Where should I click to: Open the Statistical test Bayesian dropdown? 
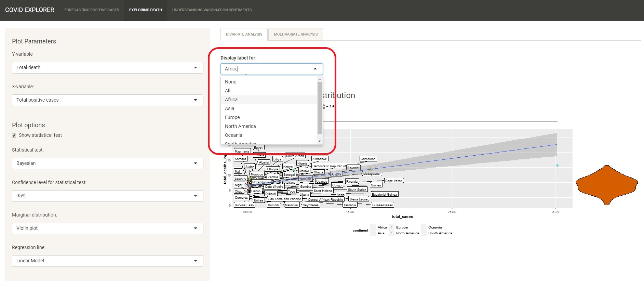(107, 163)
